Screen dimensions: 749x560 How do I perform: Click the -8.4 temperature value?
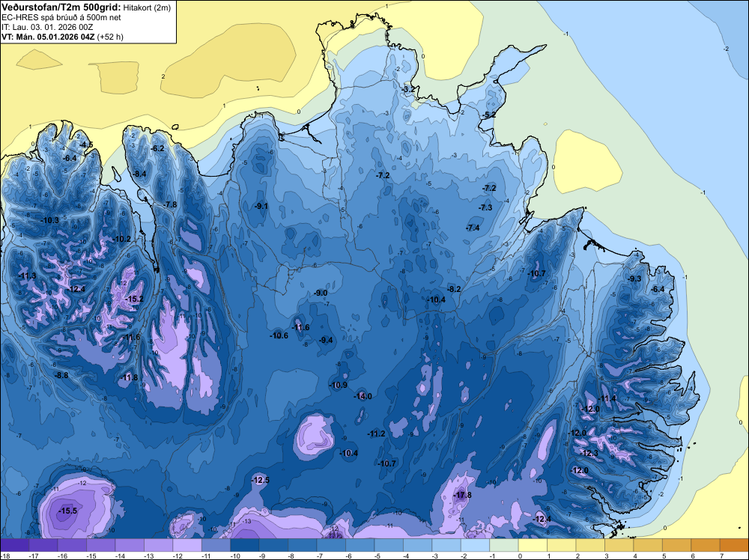[139, 174]
